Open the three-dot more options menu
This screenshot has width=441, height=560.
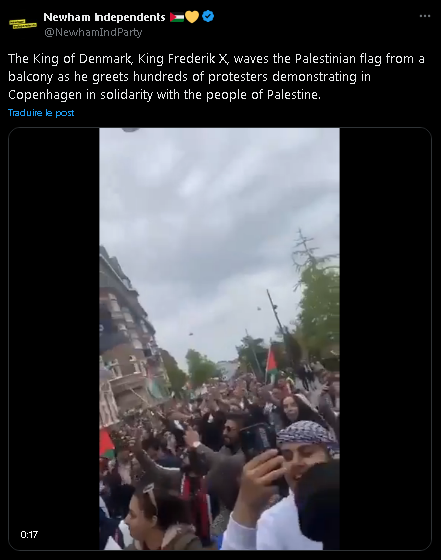tap(425, 16)
